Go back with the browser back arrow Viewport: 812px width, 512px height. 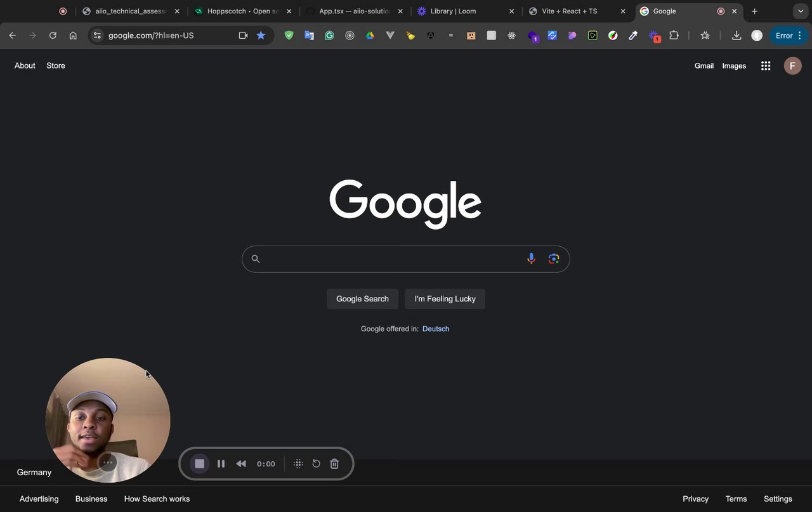tap(12, 36)
